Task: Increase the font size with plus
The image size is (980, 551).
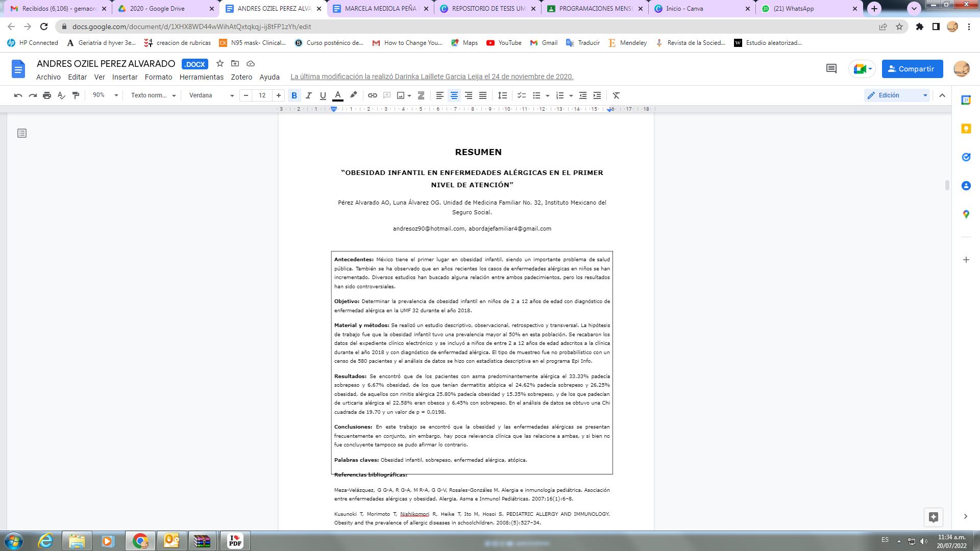Action: (278, 95)
